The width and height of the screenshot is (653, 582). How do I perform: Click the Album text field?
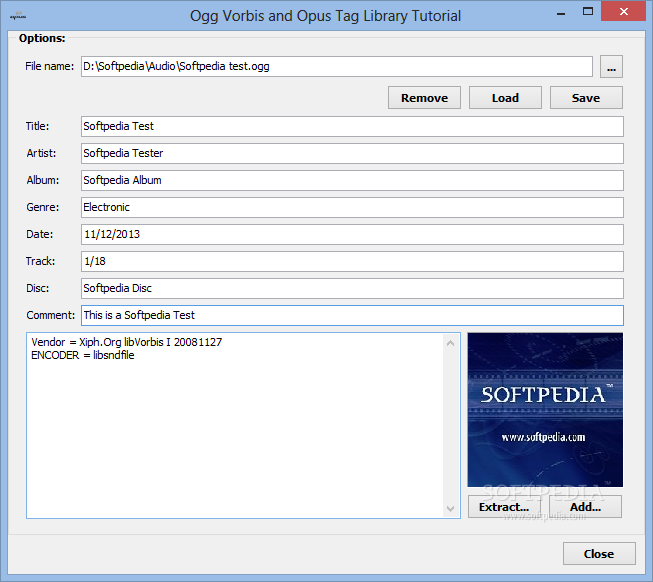(x=352, y=181)
